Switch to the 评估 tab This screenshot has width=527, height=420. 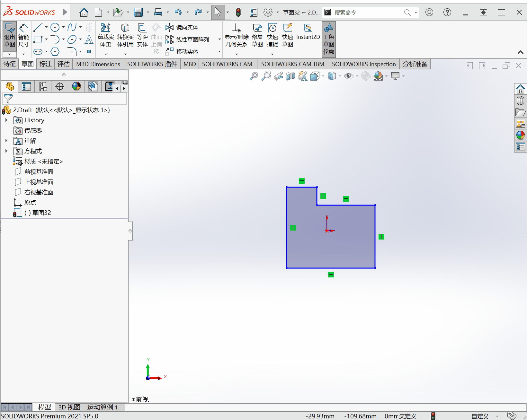pyautogui.click(x=64, y=64)
